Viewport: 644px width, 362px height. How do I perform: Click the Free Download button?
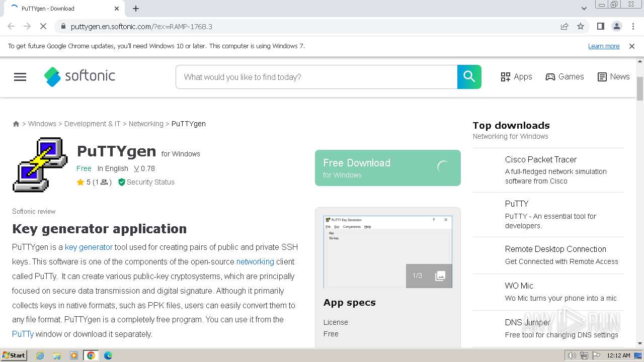(388, 168)
